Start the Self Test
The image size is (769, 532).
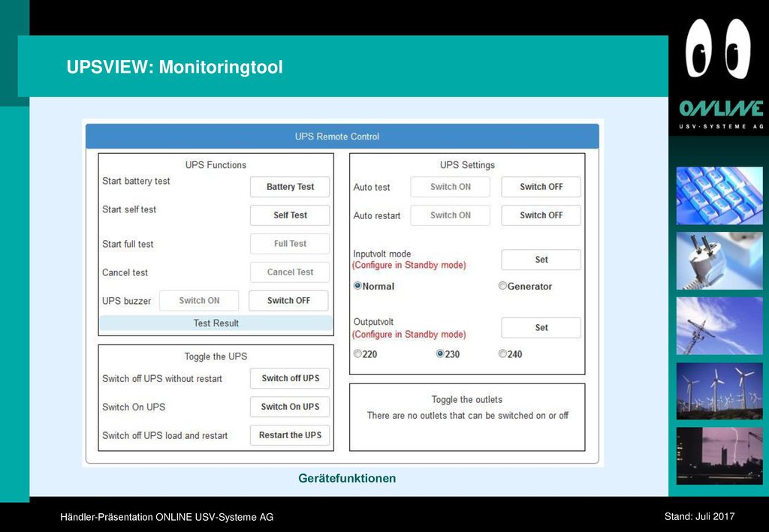click(290, 215)
